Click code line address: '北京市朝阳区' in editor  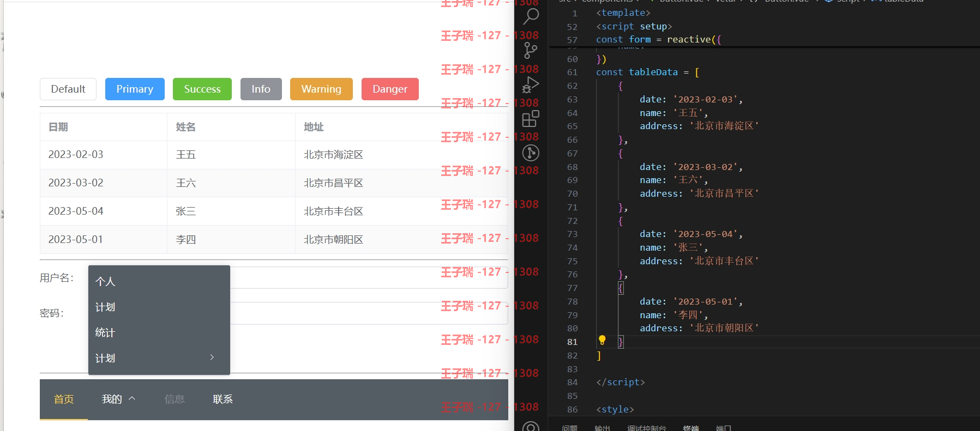pyautogui.click(x=699, y=328)
